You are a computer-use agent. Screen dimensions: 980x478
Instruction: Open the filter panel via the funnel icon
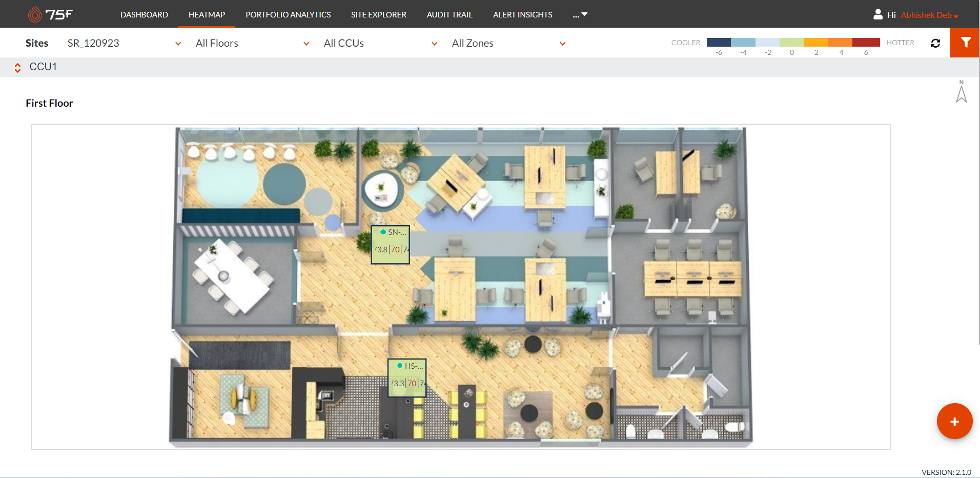[967, 43]
